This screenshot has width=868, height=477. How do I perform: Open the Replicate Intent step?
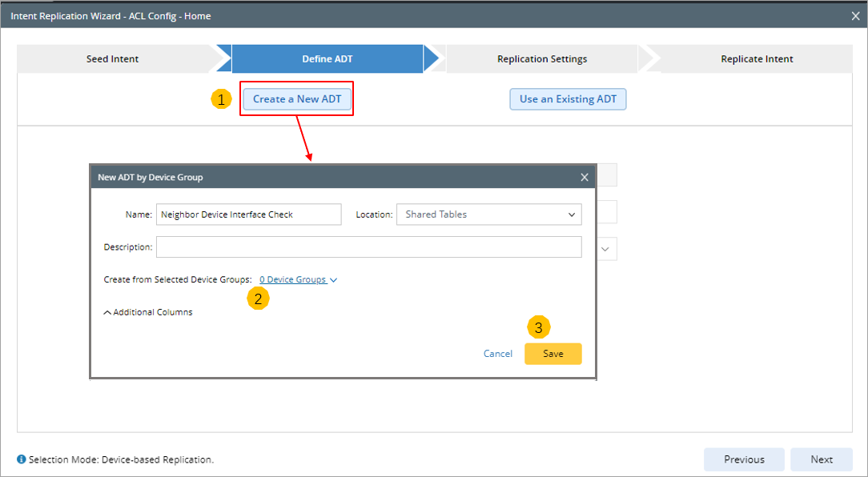coord(757,59)
